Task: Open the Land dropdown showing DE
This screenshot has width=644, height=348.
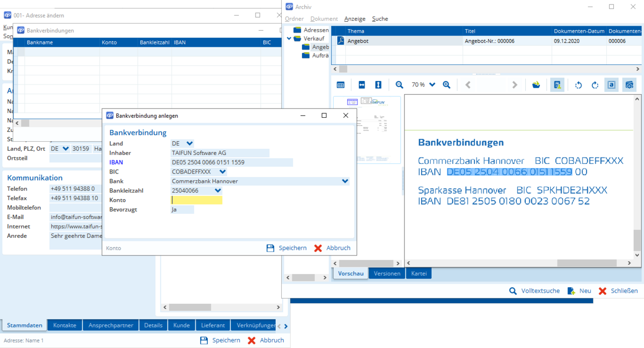Action: point(189,144)
